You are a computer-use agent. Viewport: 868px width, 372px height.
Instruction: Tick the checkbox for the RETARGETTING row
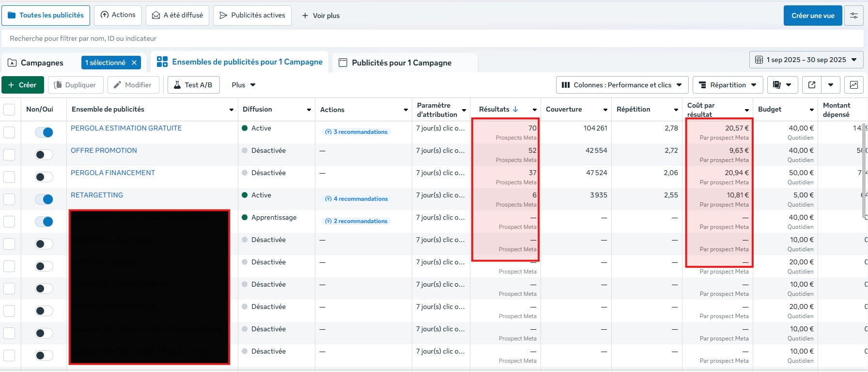coord(9,199)
